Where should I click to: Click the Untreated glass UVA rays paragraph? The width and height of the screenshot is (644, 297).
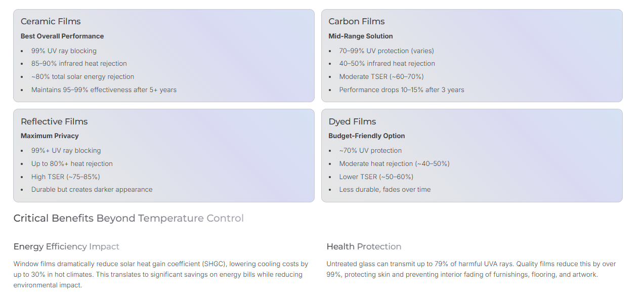(x=470, y=269)
